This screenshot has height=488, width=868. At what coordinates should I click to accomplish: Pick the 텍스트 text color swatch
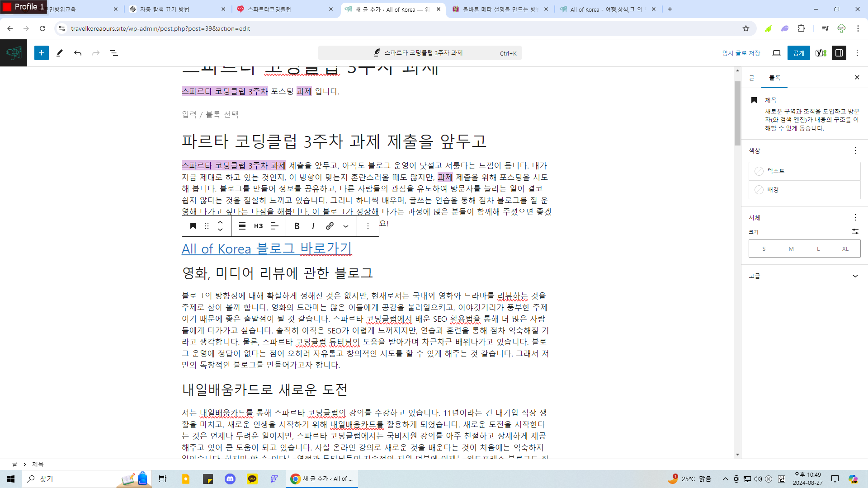click(805, 171)
